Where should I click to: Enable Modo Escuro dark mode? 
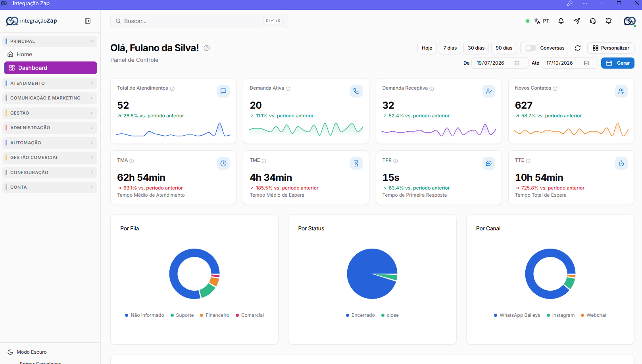point(27,352)
